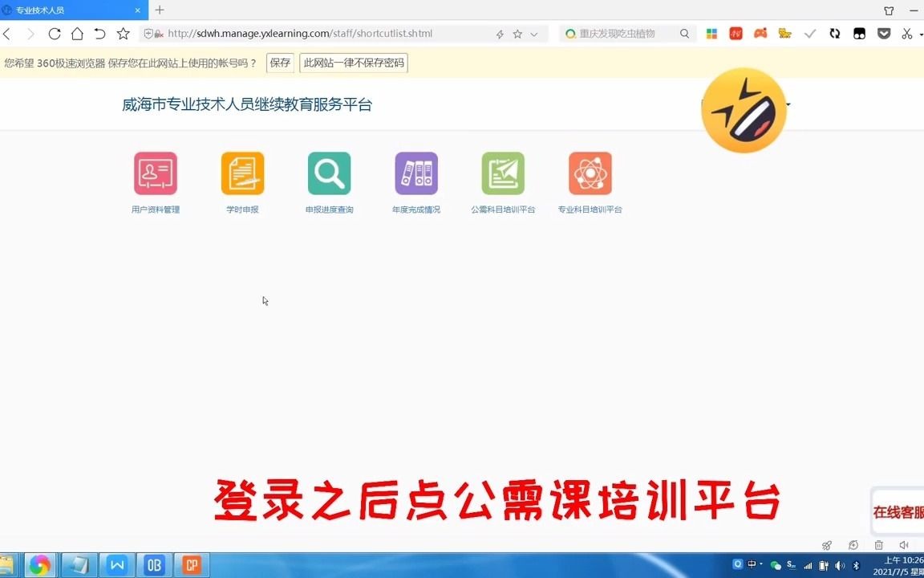Open the 专业科目培训平台 icon
924x578 pixels.
(590, 173)
